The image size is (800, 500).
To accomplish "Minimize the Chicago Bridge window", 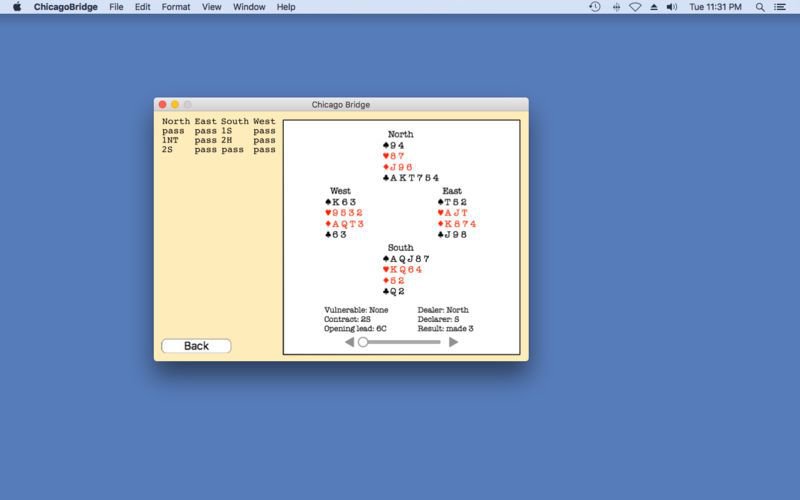I will 175,104.
